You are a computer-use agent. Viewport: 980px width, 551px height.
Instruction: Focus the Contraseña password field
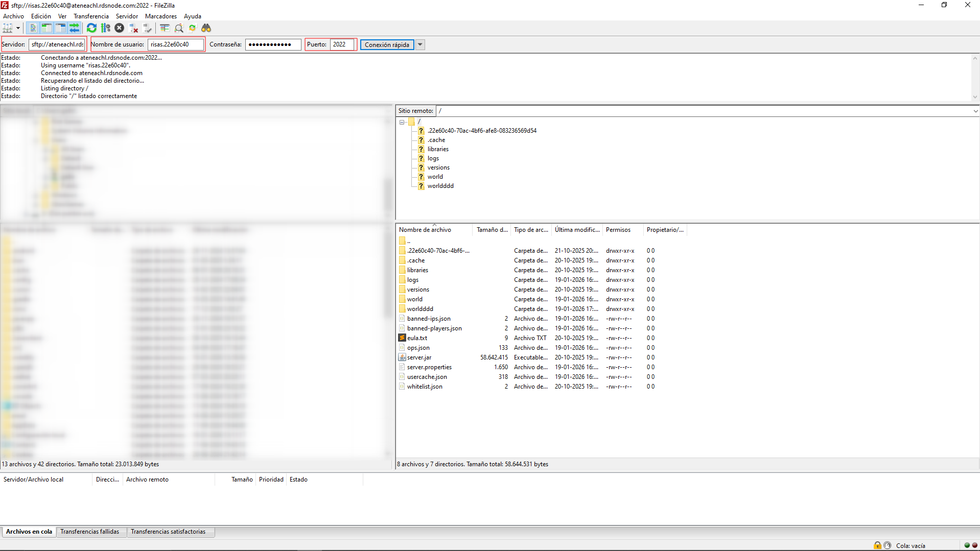click(x=273, y=44)
